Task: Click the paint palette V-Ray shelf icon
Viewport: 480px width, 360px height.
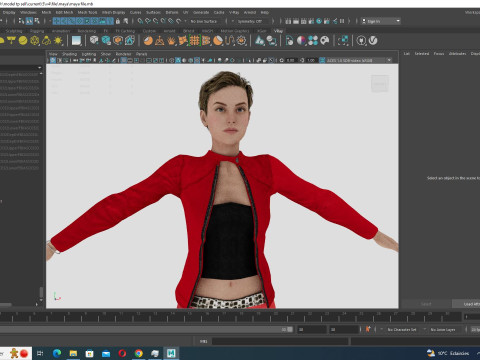Action: (325, 41)
